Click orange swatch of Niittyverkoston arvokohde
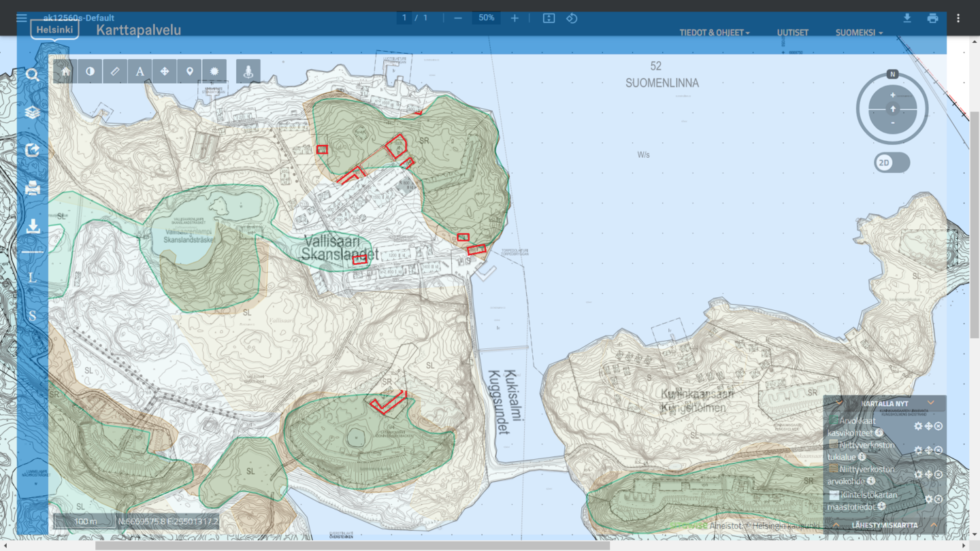Screen dimensions: 980x551 [833, 468]
